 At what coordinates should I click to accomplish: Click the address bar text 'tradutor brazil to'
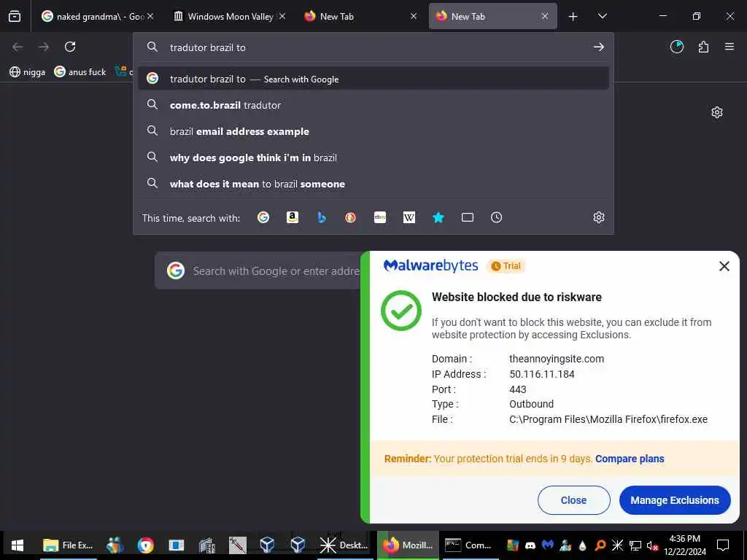208,47
